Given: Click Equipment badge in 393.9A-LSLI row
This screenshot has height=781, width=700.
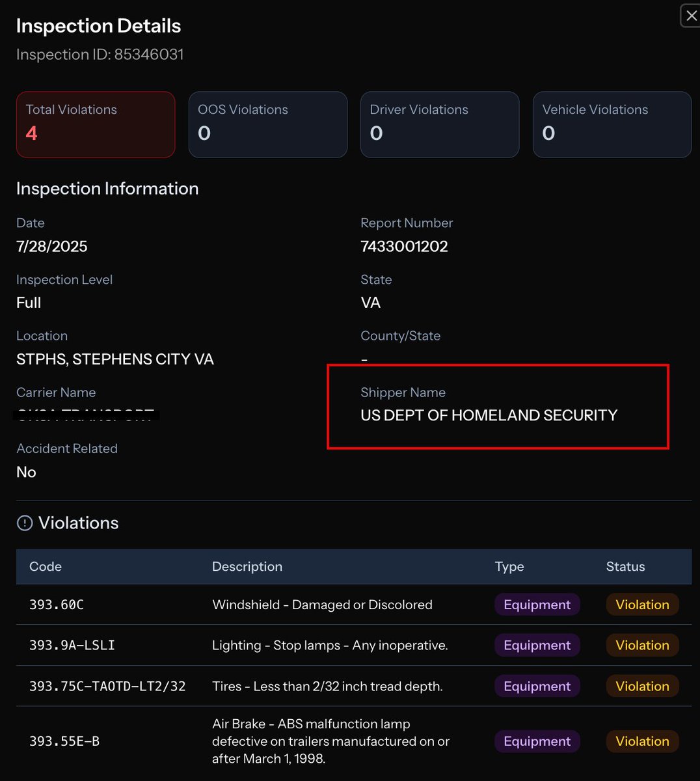Looking at the screenshot, I should [x=537, y=645].
